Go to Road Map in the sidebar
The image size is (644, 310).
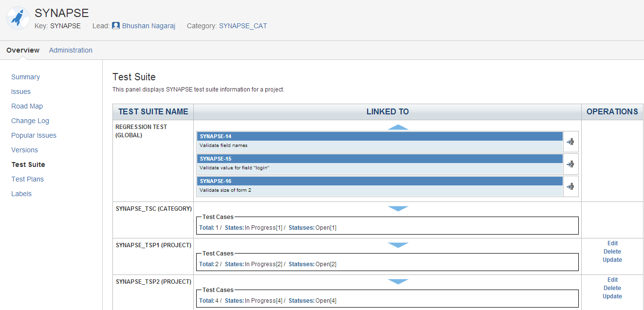pyautogui.click(x=27, y=106)
